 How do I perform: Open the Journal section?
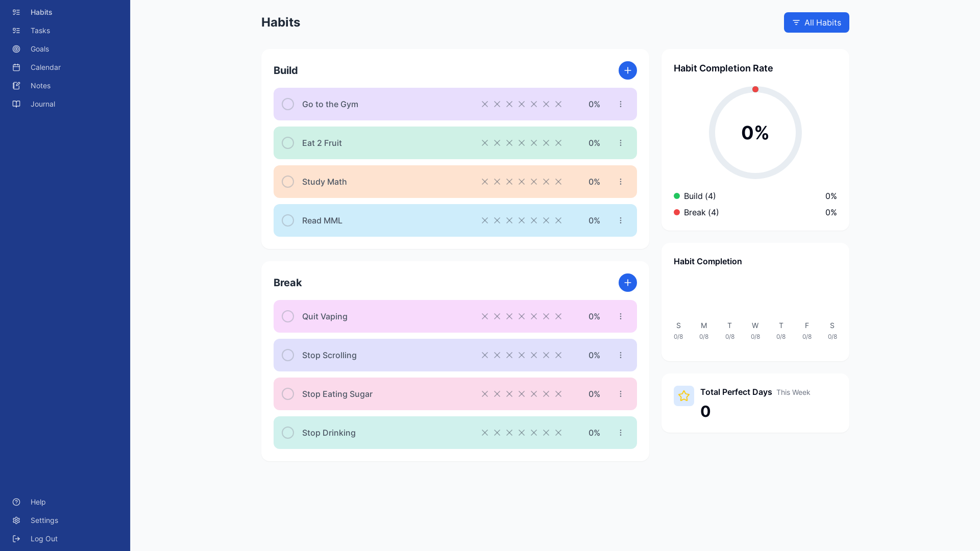pos(43,104)
